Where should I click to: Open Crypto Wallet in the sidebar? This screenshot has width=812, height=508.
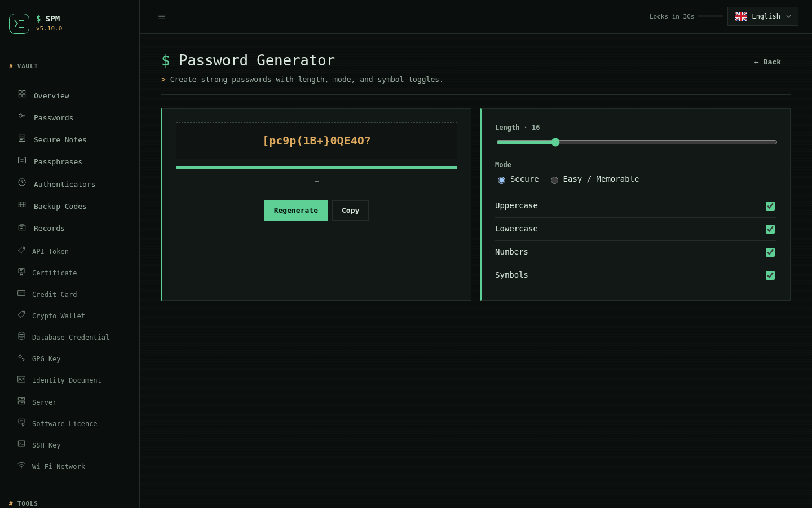[x=69, y=316]
